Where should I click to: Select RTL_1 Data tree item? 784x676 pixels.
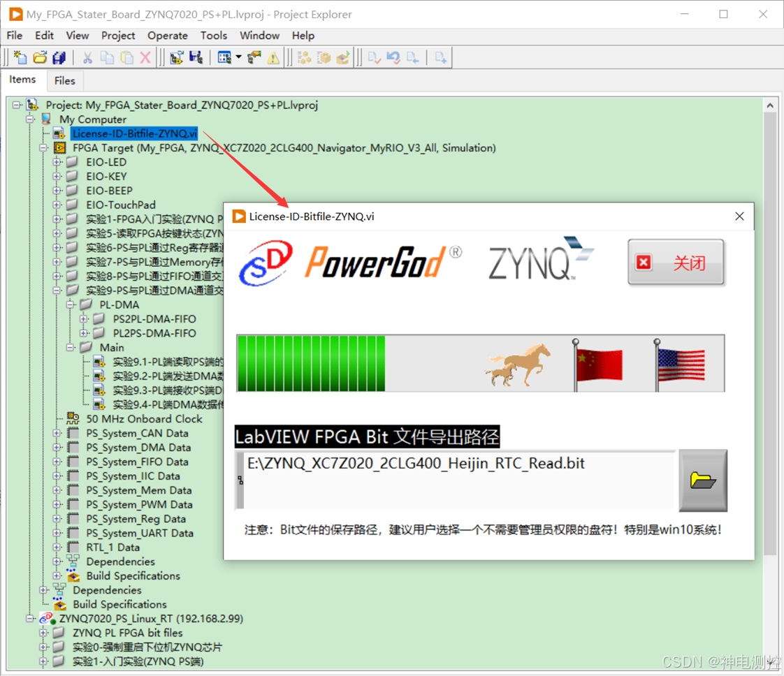[x=113, y=548]
